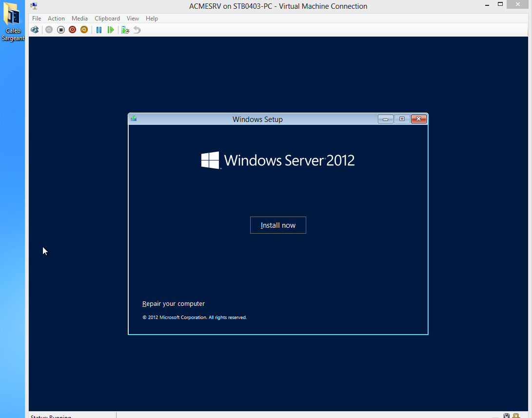Click the 2012 Microsoft Corporation copyright text
This screenshot has height=418, width=532.
(195, 318)
